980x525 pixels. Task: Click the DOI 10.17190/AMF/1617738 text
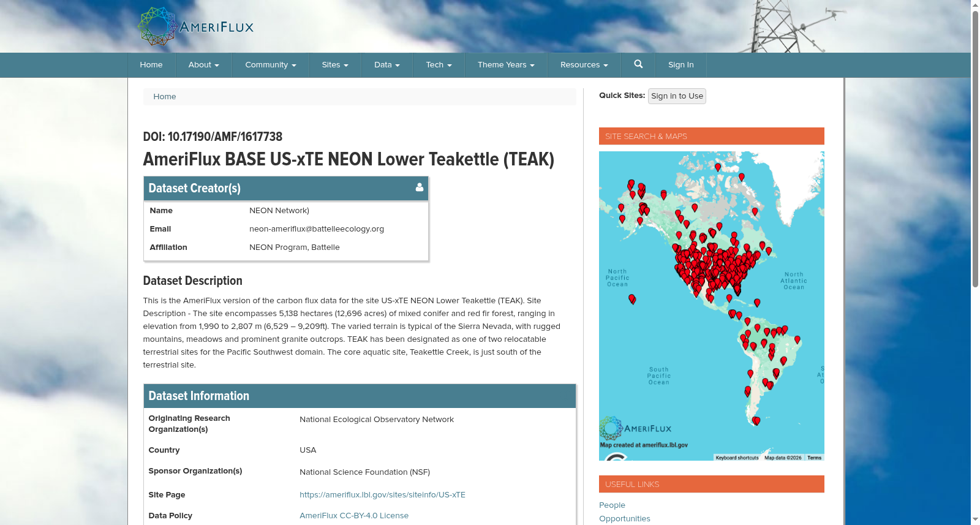[x=213, y=137]
